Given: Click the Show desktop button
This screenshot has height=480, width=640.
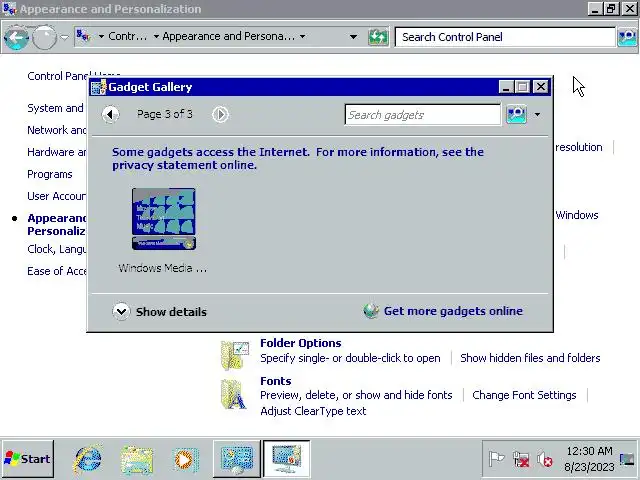Looking at the screenshot, I should coord(627,459).
